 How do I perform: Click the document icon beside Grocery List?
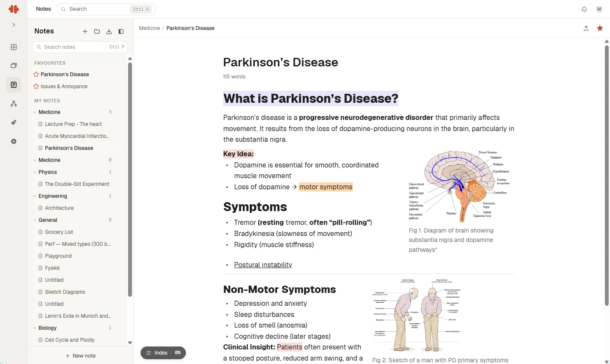point(41,232)
